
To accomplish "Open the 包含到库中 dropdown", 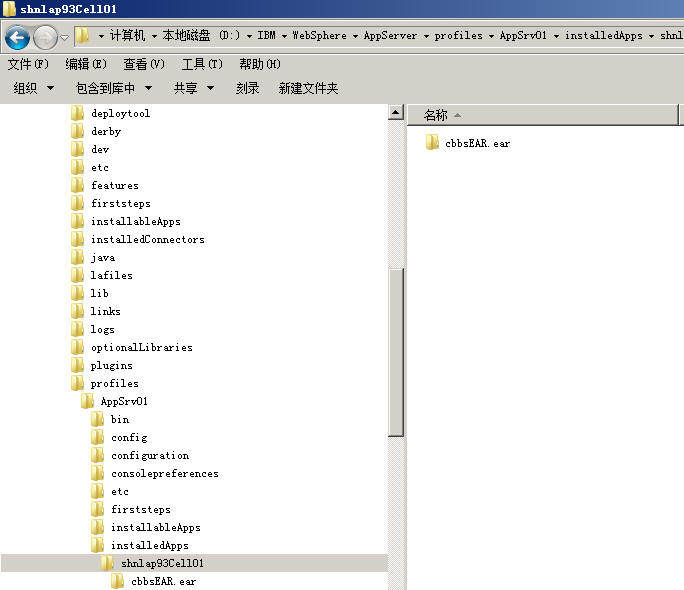I will point(114,88).
